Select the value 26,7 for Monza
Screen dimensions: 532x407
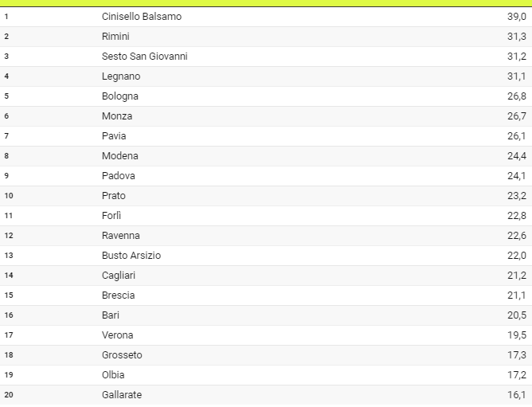coord(516,116)
